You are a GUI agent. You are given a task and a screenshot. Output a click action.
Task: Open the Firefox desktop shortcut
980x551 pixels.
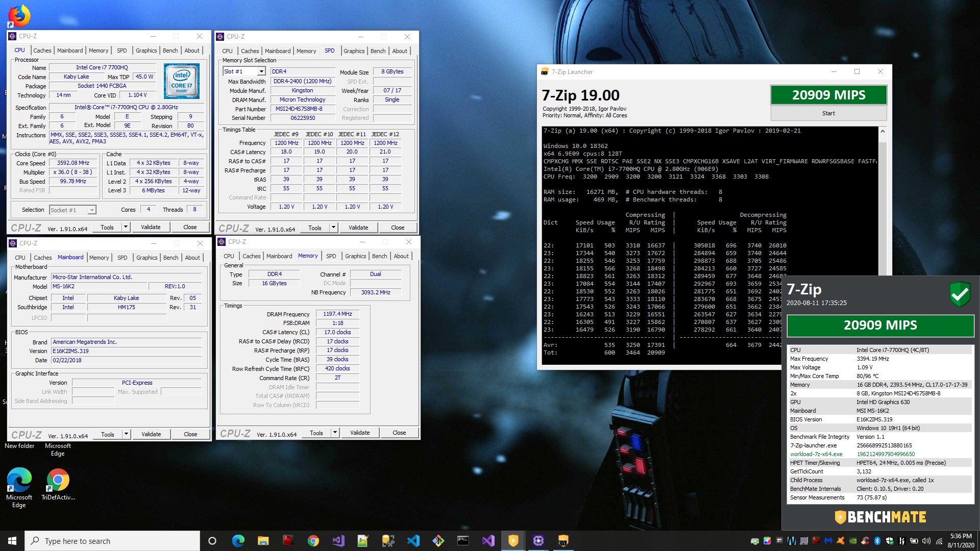tap(19, 16)
